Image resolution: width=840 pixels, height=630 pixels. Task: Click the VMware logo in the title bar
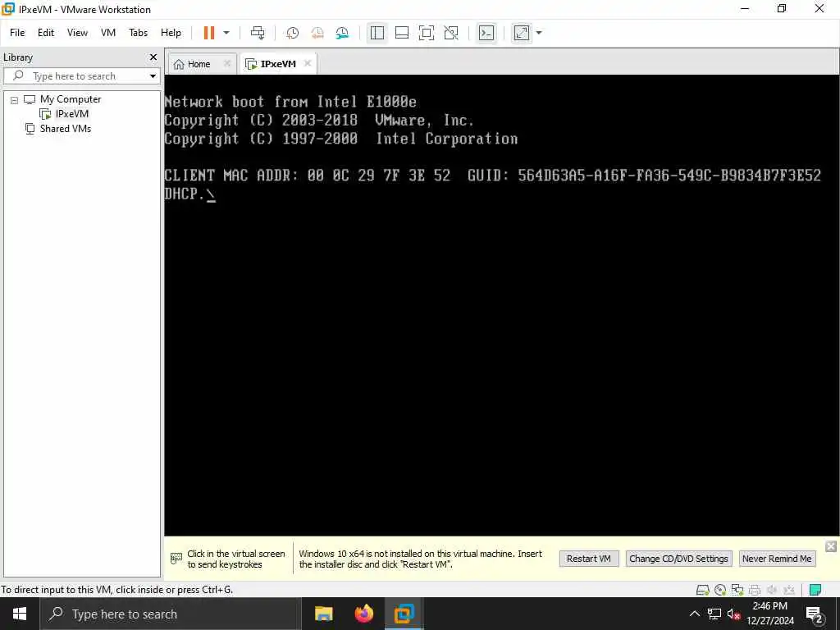point(8,9)
